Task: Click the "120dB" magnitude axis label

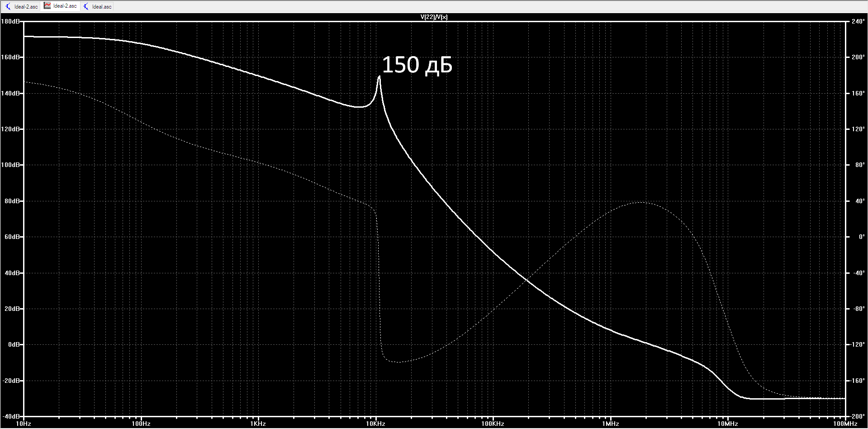Action: pos(10,129)
